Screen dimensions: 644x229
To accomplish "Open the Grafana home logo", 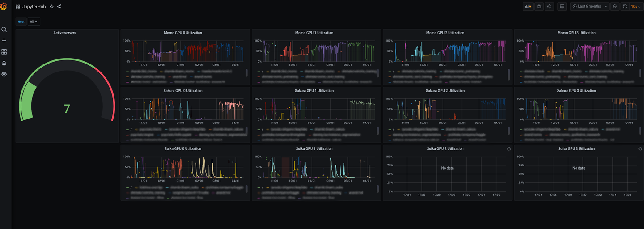I will pyautogui.click(x=4, y=7).
